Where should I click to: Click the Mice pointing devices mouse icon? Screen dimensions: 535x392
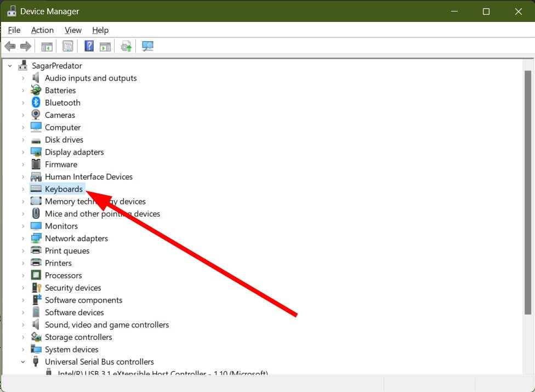[36, 214]
